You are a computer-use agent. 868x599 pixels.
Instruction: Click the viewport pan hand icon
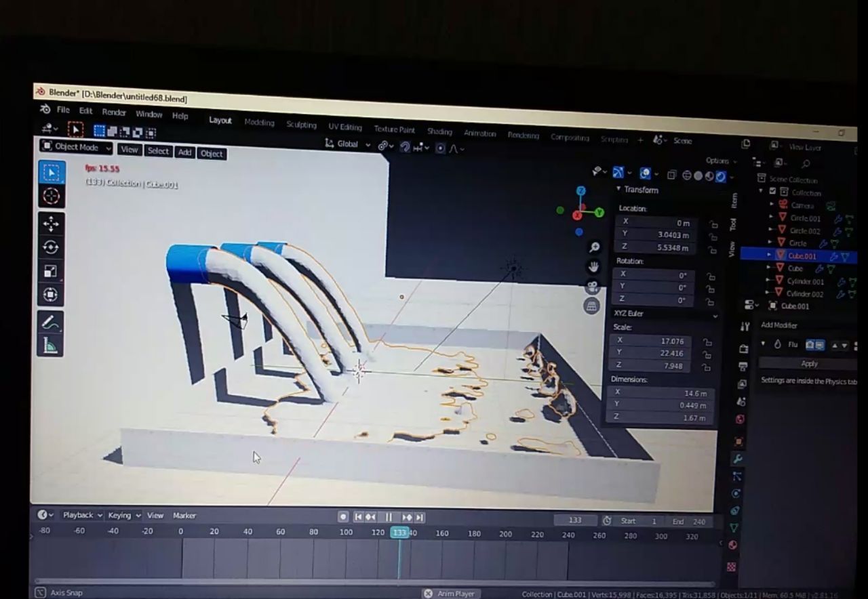pos(594,267)
